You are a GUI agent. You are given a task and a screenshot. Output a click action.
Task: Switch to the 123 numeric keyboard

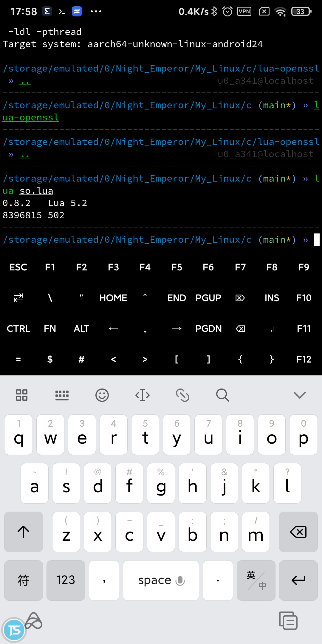pos(66,580)
